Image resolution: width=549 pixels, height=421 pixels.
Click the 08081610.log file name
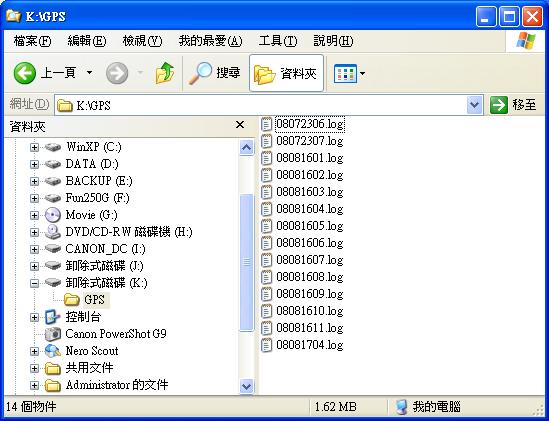tap(310, 311)
